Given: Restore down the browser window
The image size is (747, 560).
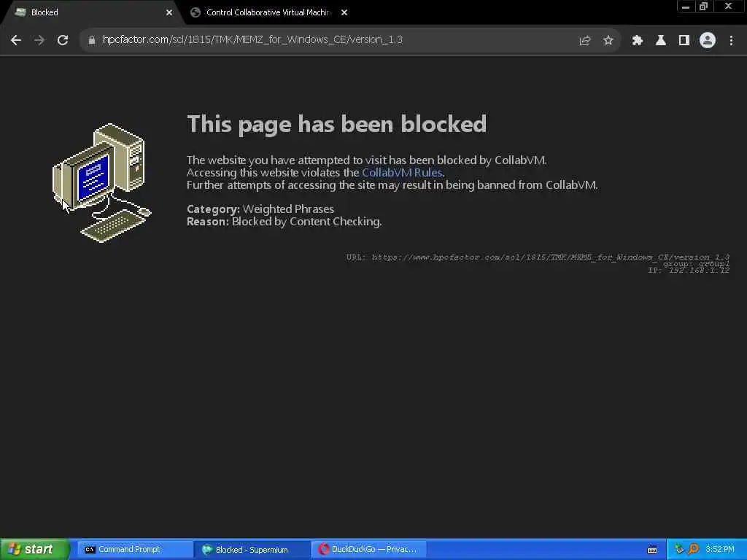Looking at the screenshot, I should [x=704, y=7].
